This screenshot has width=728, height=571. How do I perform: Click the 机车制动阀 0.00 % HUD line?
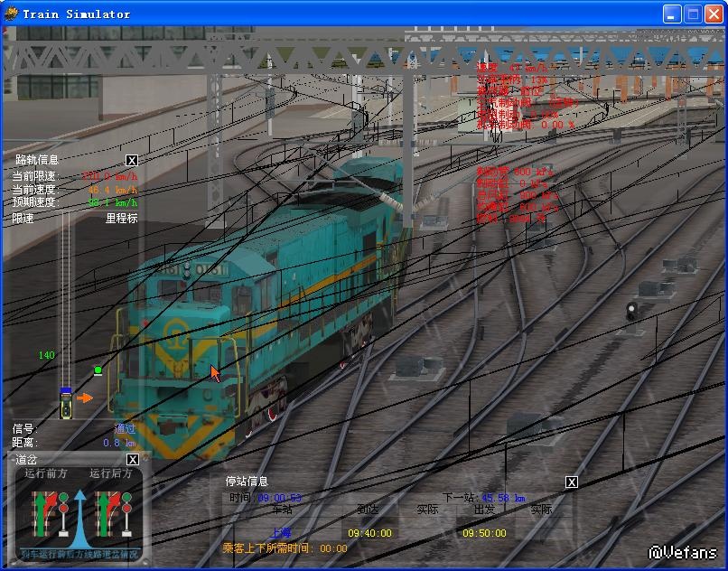(x=526, y=125)
